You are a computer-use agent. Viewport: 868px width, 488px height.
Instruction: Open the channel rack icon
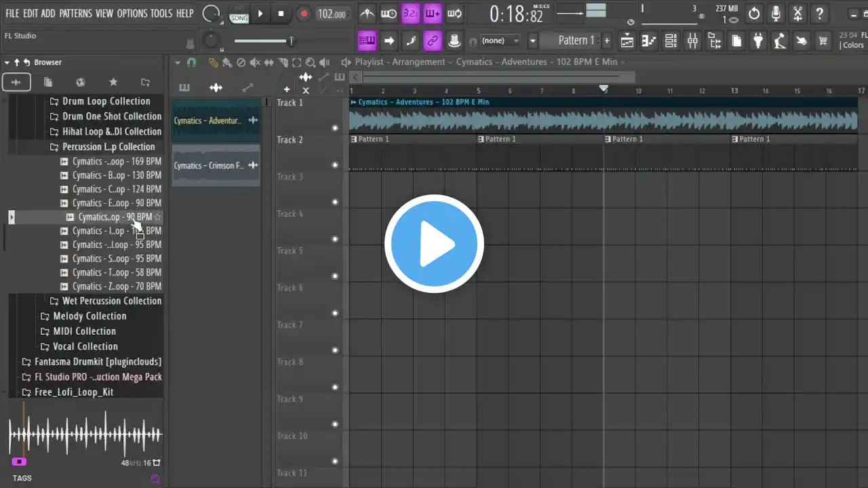[671, 41]
